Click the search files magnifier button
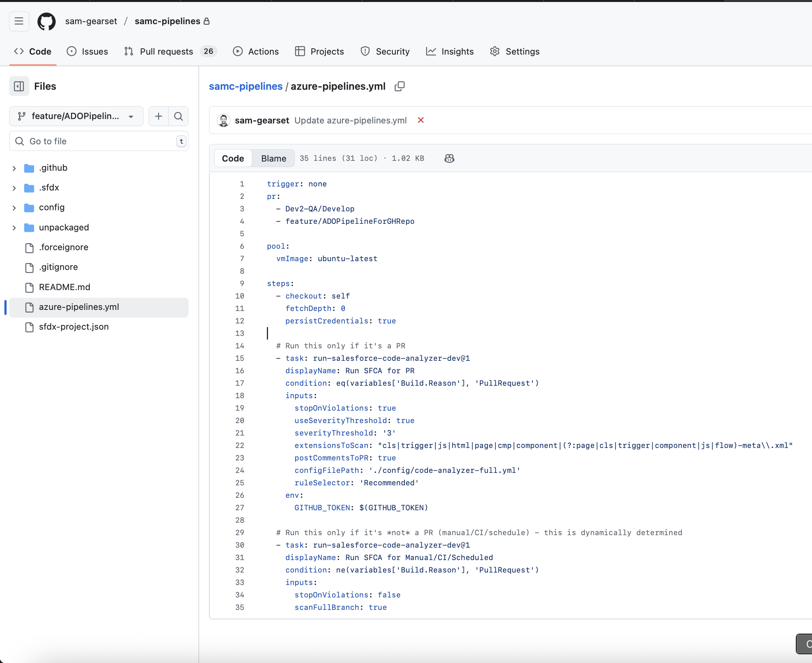The height and width of the screenshot is (663, 812). coord(178,116)
